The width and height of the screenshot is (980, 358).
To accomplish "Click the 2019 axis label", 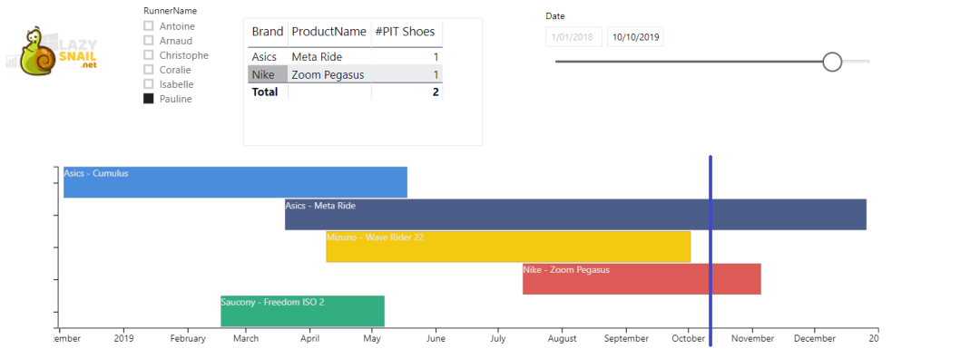I will coord(123,339).
